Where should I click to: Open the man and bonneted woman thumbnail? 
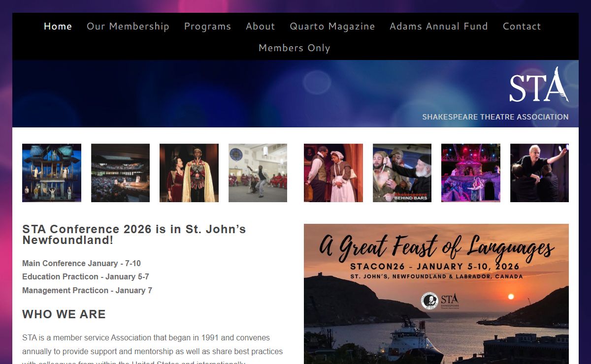pyautogui.click(x=333, y=173)
